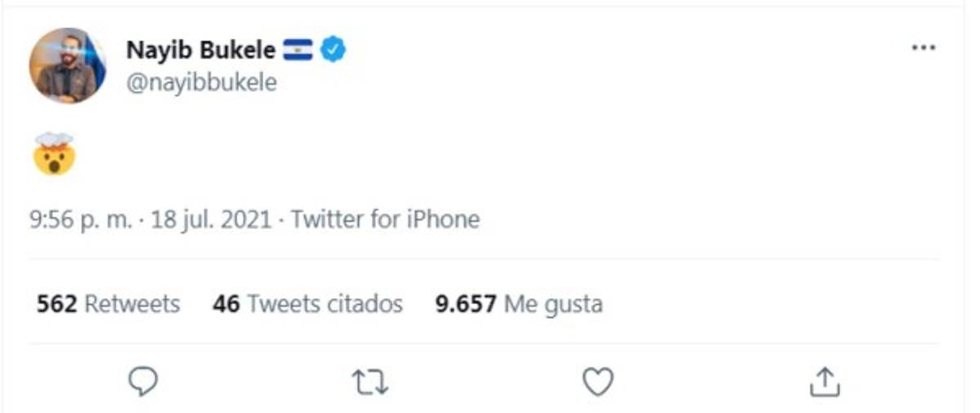The image size is (980, 413).
Task: Open the Tweets citados list
Action: coord(325,304)
